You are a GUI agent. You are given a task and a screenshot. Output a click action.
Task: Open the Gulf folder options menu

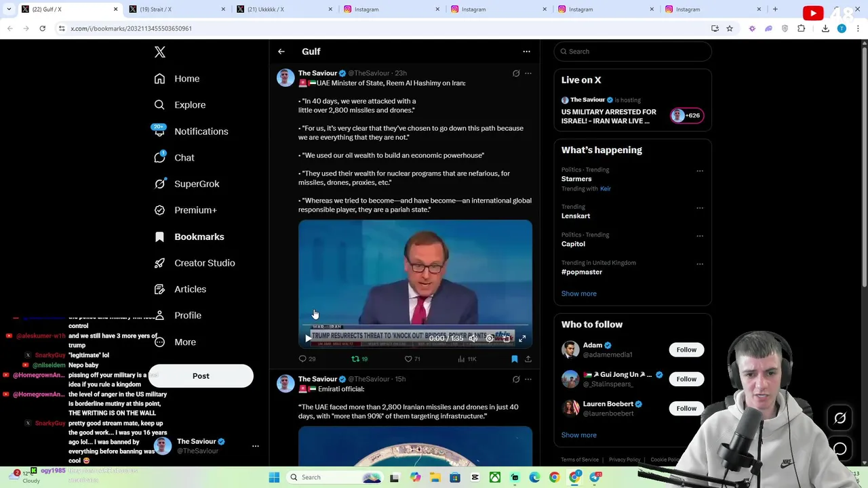tap(526, 52)
